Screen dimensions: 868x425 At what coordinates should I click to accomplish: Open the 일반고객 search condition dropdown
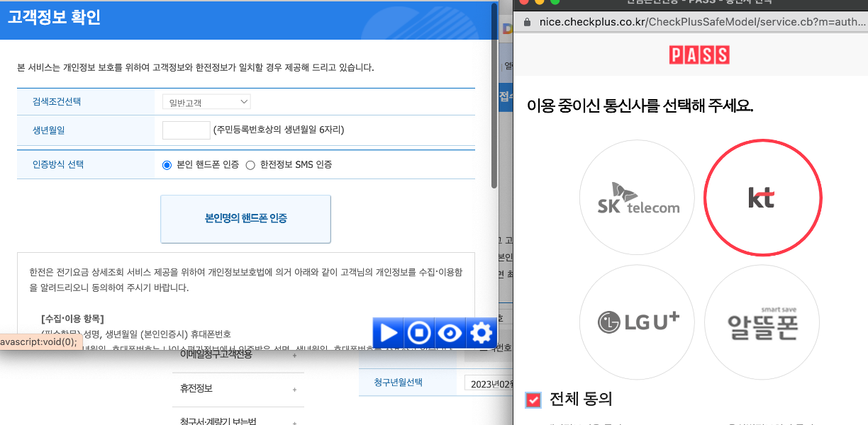[206, 102]
